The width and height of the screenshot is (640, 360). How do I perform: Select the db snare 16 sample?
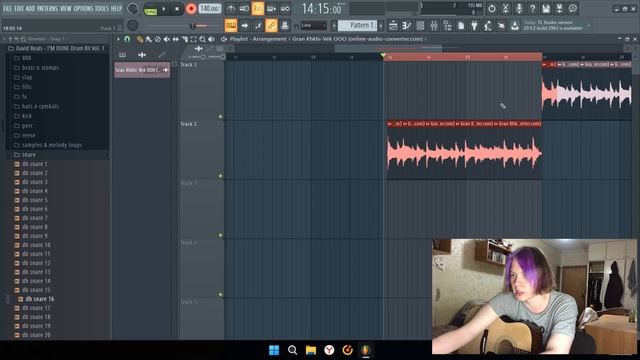[36, 299]
